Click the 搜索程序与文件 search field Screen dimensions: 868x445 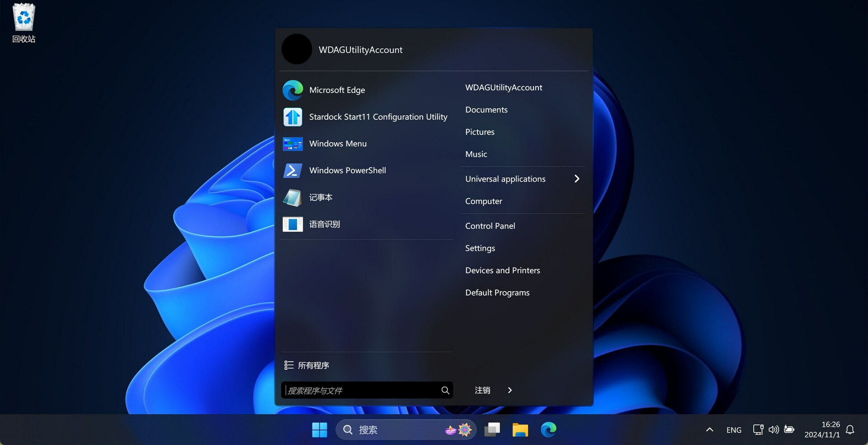point(362,390)
